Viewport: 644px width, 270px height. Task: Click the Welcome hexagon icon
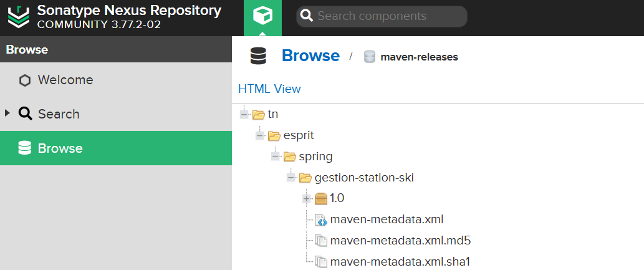pyautogui.click(x=25, y=80)
